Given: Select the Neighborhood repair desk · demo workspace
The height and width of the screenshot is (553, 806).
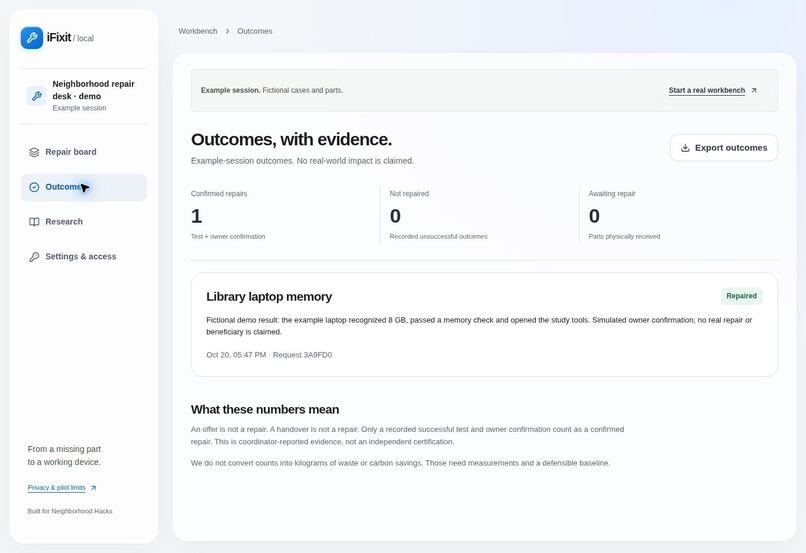Looking at the screenshot, I should tap(84, 96).
